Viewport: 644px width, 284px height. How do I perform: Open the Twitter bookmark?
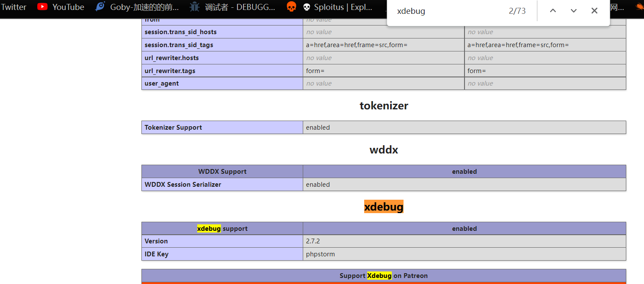point(13,7)
